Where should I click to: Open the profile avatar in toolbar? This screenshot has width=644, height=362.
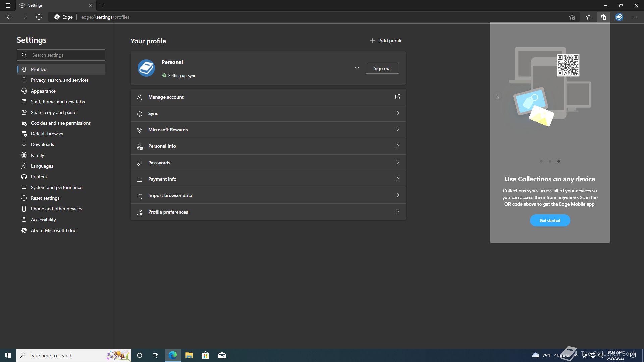click(619, 17)
